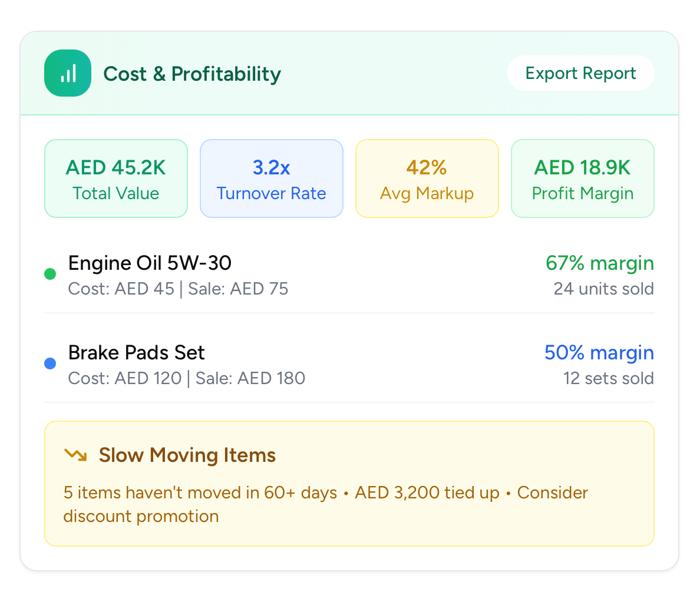Click the 67% margin value
700x595 pixels.
[600, 263]
